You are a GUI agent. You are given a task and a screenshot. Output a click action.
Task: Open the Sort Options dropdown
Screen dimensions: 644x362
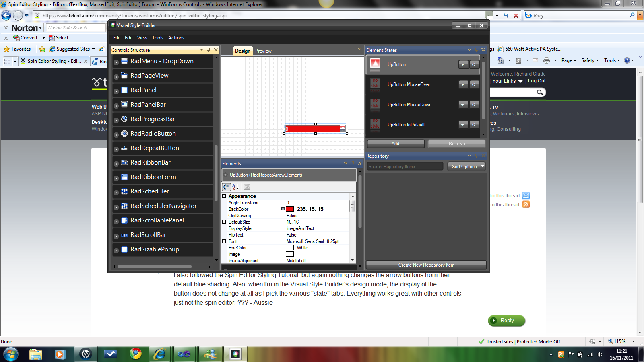point(466,167)
